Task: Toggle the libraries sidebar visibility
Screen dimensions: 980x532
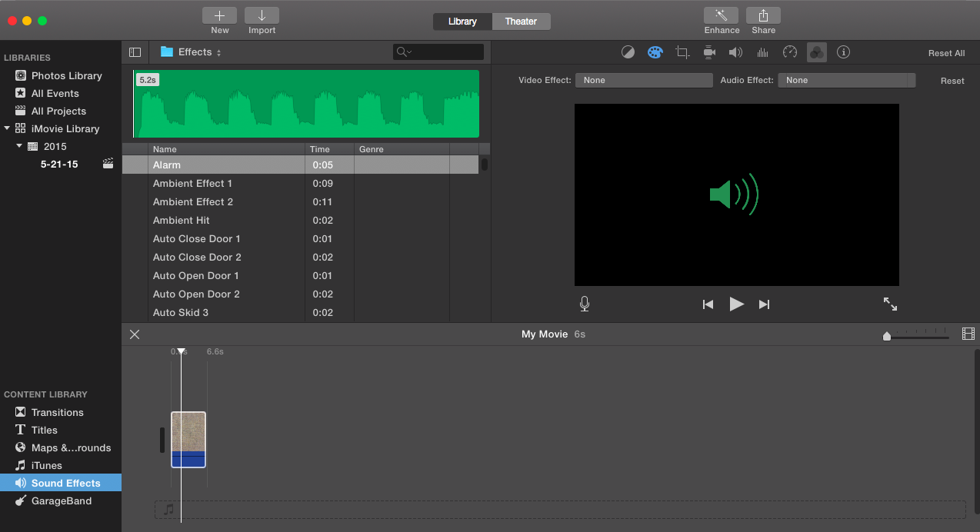Action: (135, 52)
